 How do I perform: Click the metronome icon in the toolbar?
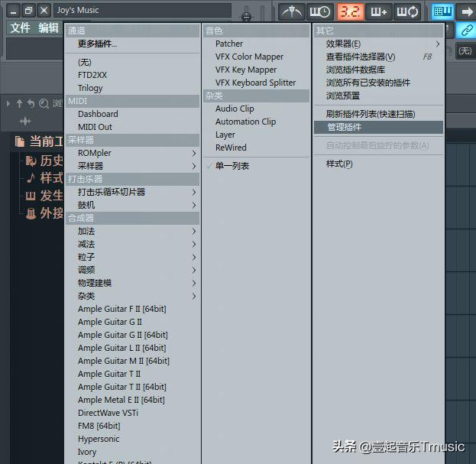[291, 11]
